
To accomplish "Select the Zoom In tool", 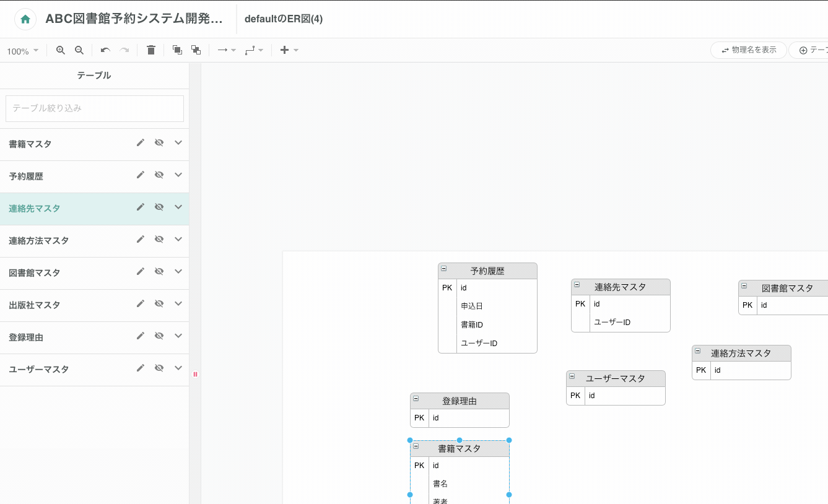I will coord(60,50).
